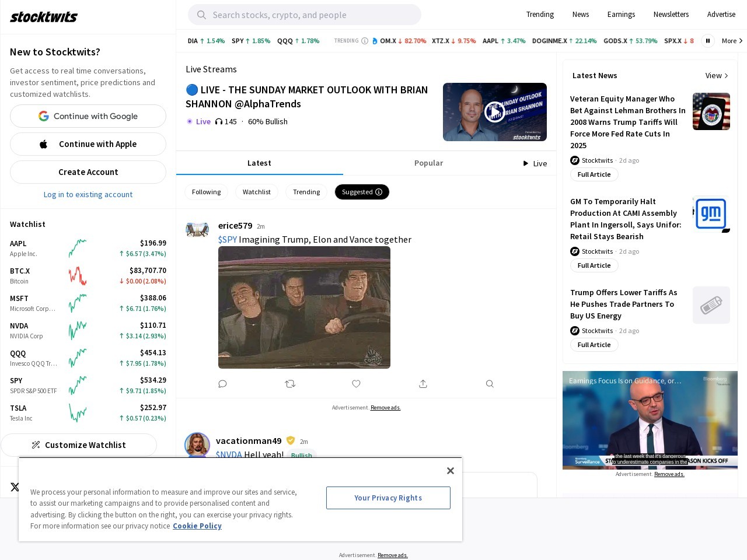747x560 pixels.
Task: Switch to the Popular tab
Action: coord(428,163)
